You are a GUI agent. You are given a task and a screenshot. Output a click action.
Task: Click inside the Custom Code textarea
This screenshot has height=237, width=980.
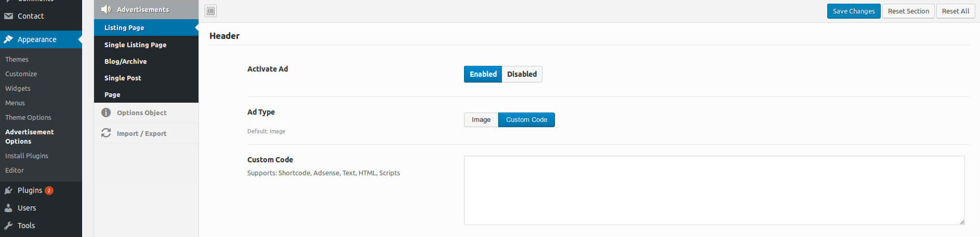[x=714, y=190]
